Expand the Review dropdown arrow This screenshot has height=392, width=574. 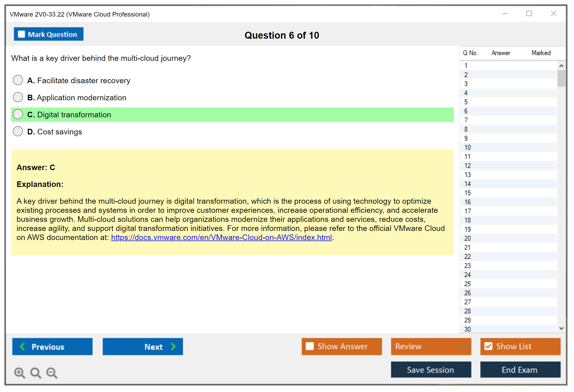point(463,346)
